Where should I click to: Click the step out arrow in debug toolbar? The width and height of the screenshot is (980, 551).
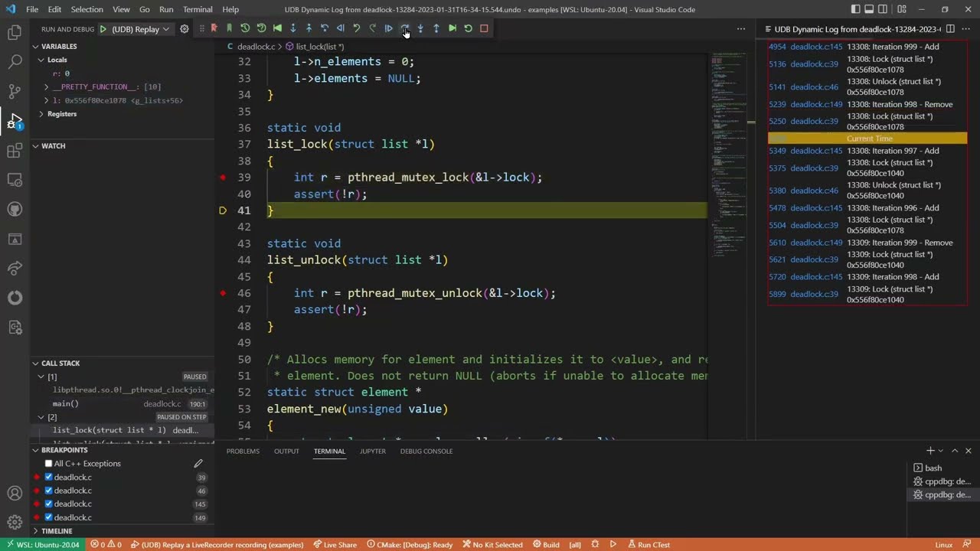436,28
